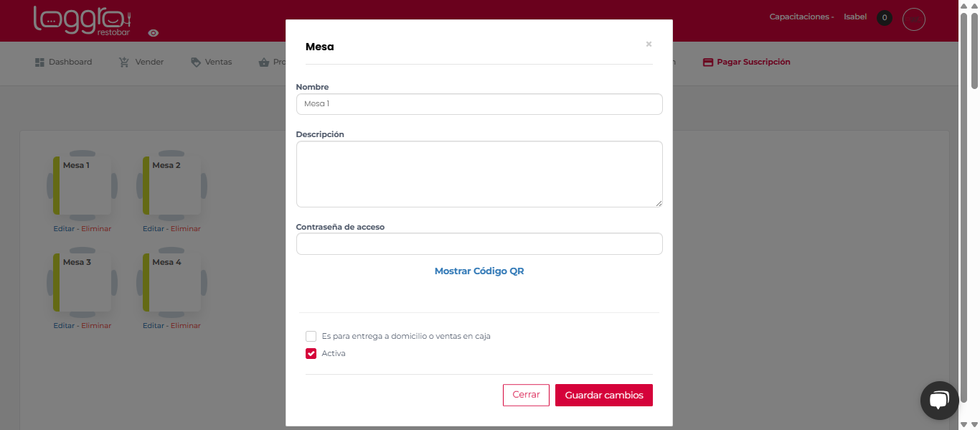
Task: Click the Loggro restobar logo
Action: [83, 20]
